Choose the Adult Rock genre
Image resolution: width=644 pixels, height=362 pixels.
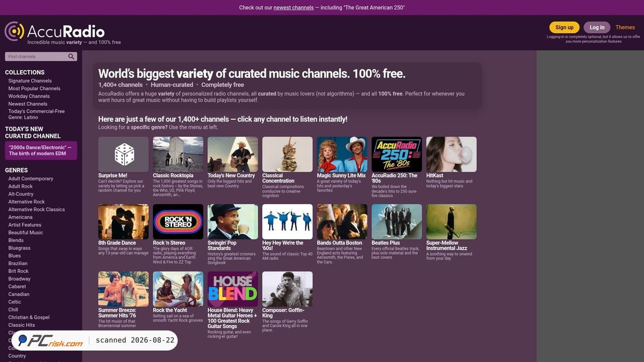click(20, 187)
